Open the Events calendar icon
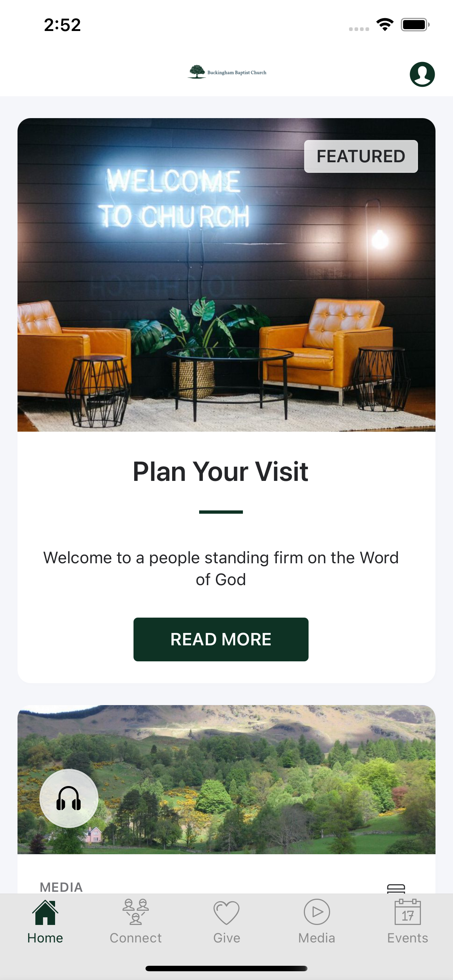This screenshot has height=980, width=453. tap(408, 912)
